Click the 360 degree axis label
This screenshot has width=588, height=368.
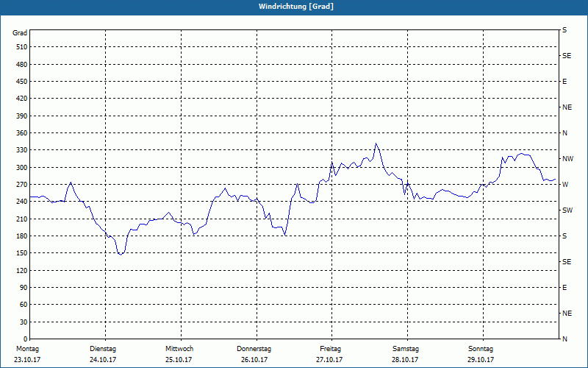[21, 133]
